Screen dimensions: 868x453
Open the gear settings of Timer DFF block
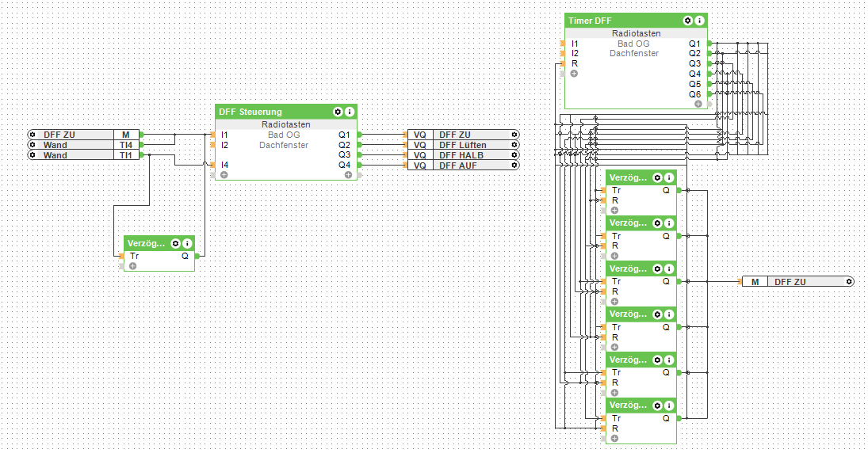[687, 21]
